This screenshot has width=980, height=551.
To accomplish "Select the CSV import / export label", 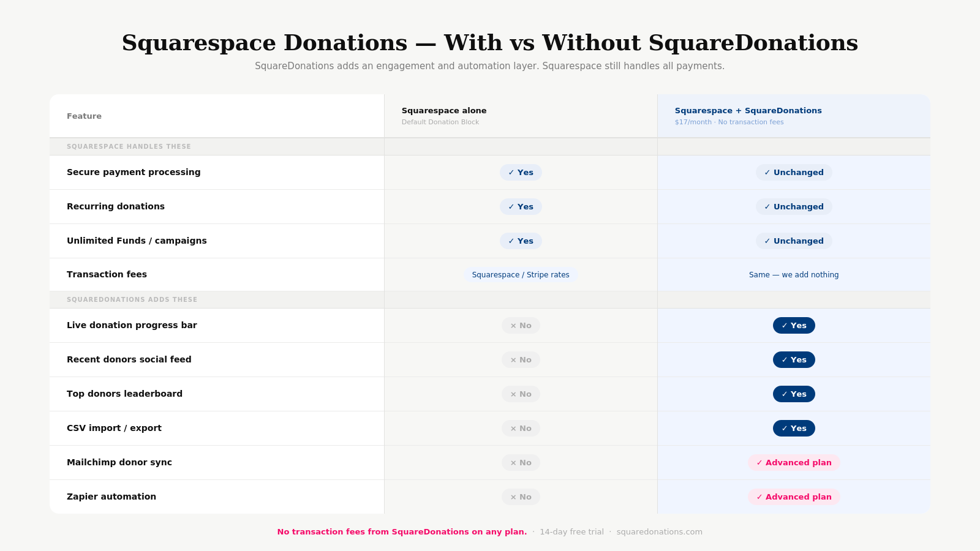I will 115,428.
